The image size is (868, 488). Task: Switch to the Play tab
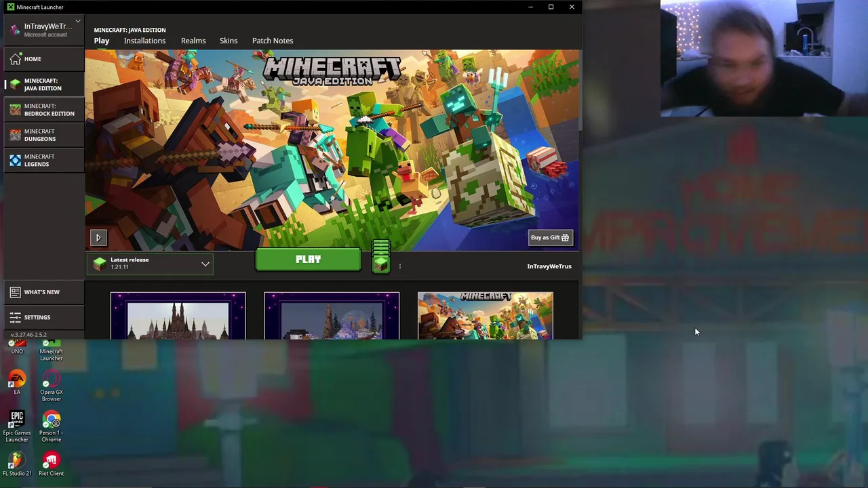click(x=102, y=41)
